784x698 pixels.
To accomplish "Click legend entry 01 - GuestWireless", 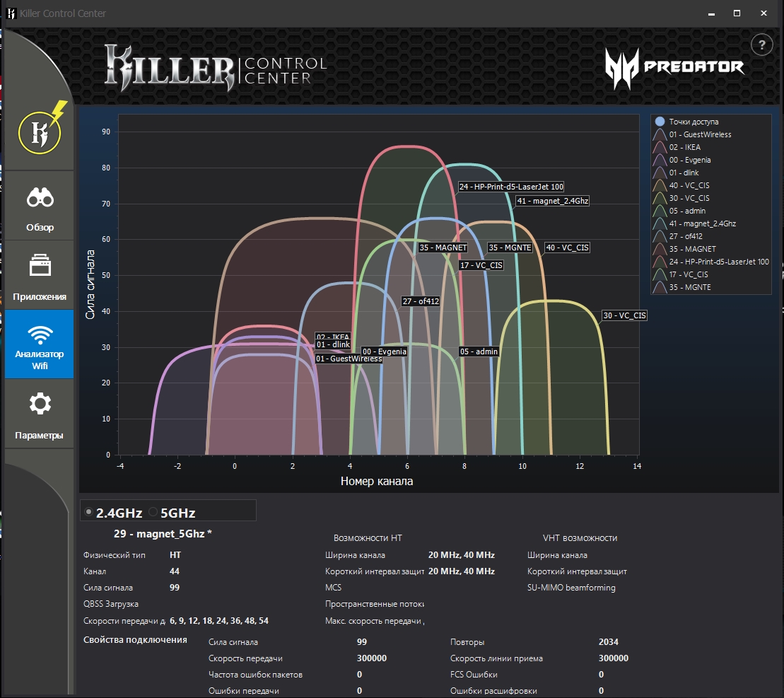I will pos(700,134).
